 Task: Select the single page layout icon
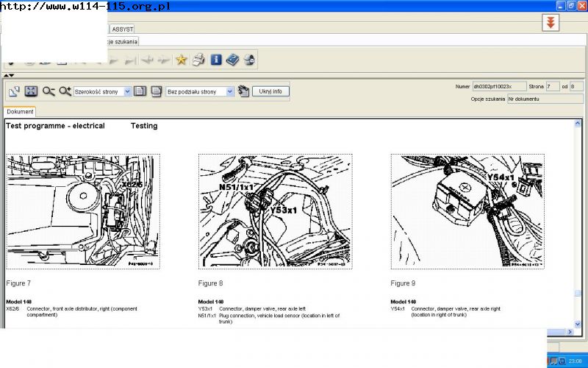(140, 91)
